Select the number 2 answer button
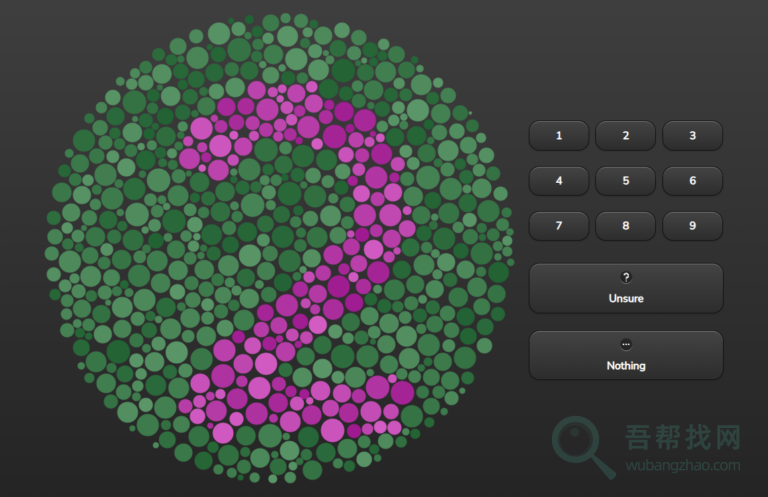The image size is (768, 497). click(x=625, y=136)
